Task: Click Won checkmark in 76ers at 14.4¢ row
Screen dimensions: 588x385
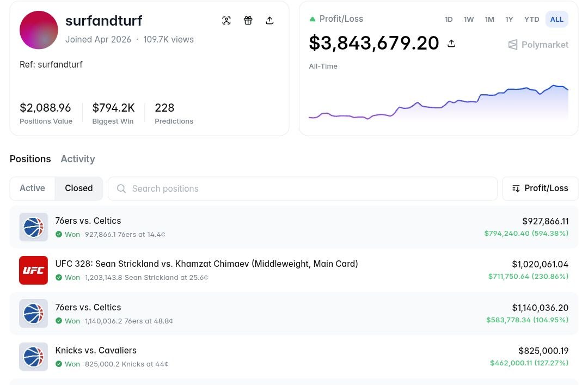Action: point(58,235)
